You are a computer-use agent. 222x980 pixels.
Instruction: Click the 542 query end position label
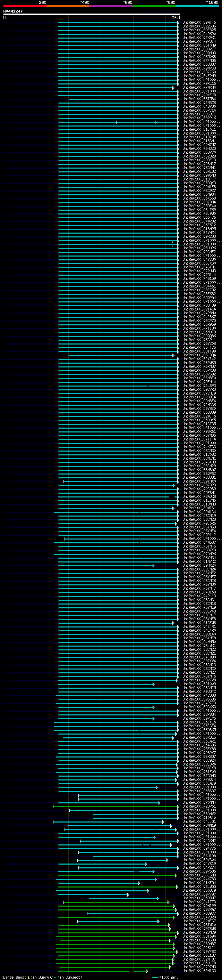coord(175,17)
